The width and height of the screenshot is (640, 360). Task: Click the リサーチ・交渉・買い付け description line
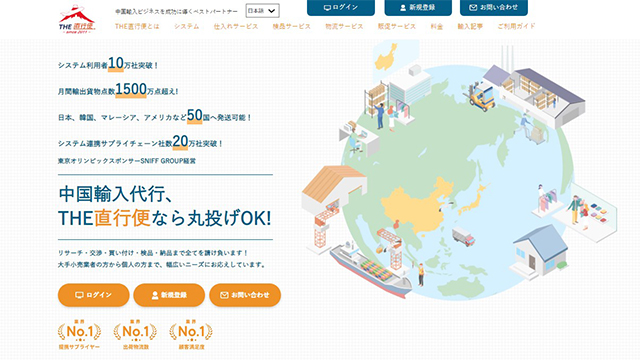[x=153, y=253]
